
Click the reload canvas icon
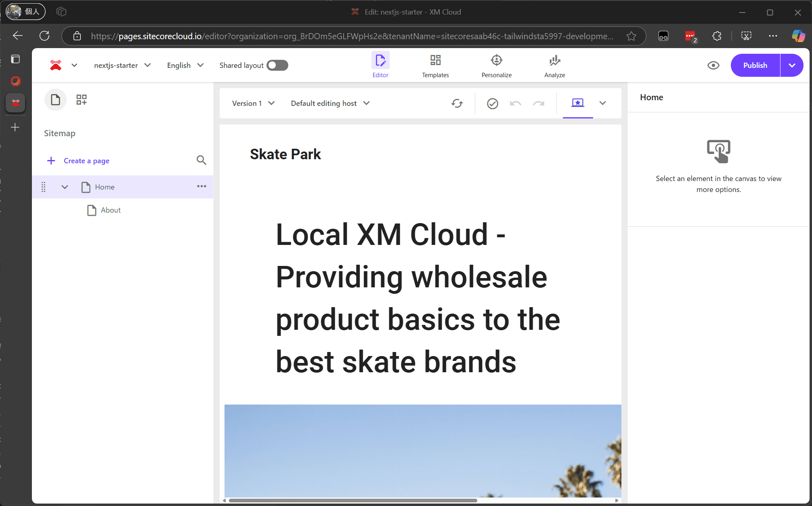(x=457, y=103)
